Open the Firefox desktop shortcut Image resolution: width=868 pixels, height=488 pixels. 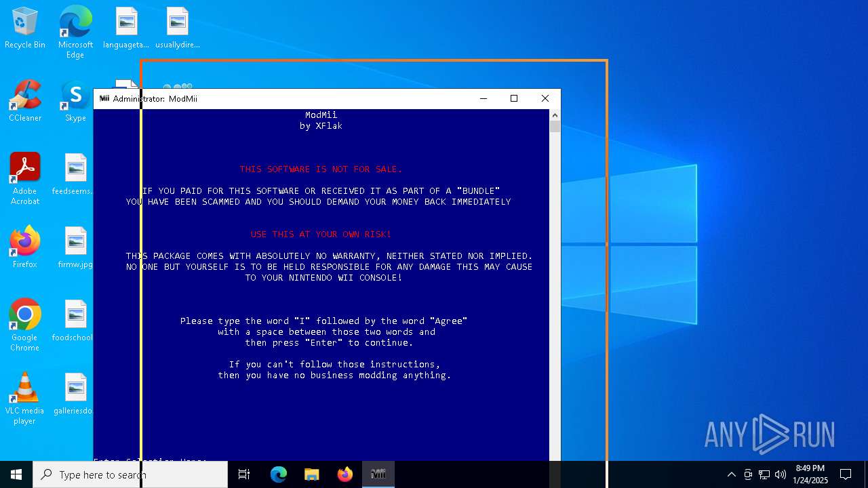[x=25, y=247]
